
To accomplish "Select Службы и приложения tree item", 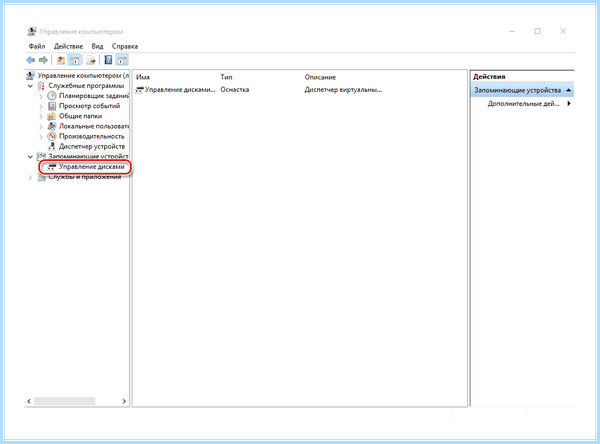I will [x=85, y=177].
